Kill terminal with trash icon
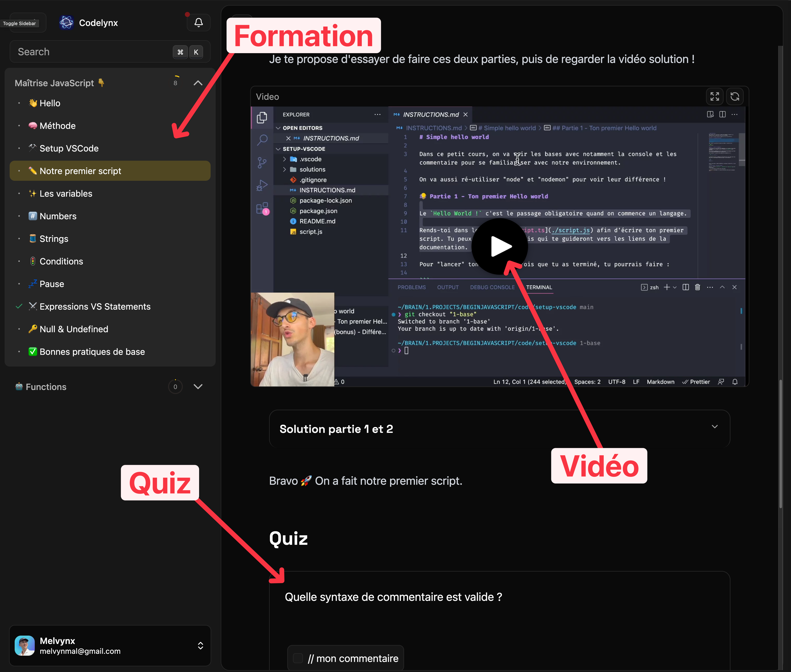 pos(698,287)
